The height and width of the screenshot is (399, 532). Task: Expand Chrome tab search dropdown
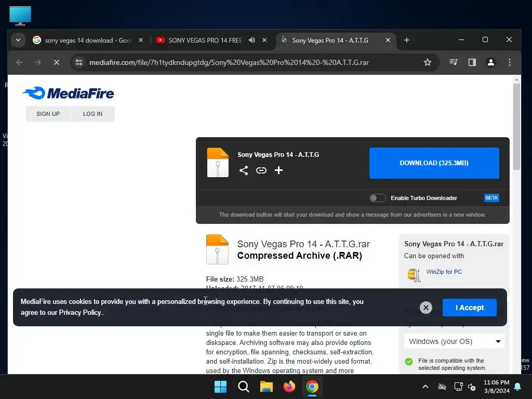coord(18,40)
